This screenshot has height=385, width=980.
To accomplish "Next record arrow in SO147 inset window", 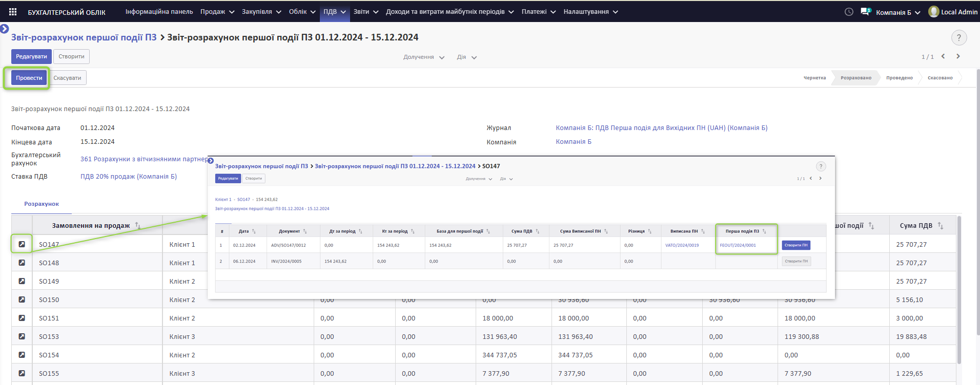I will (x=820, y=178).
